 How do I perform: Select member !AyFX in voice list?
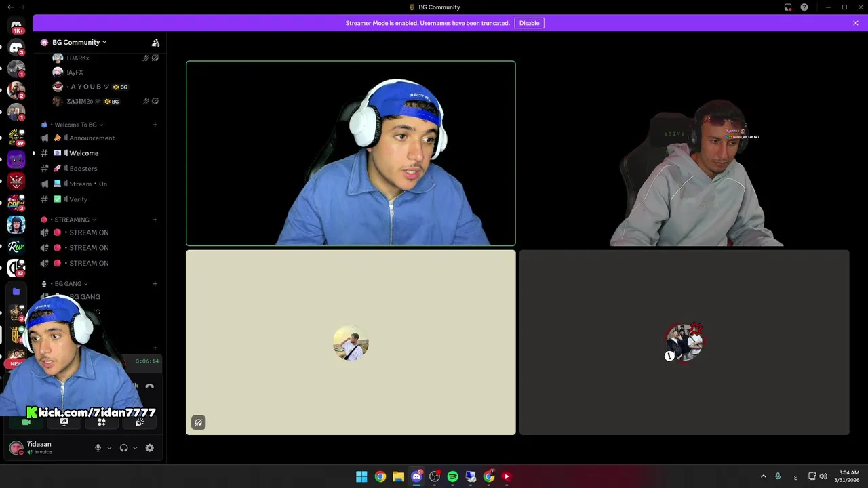106,73
